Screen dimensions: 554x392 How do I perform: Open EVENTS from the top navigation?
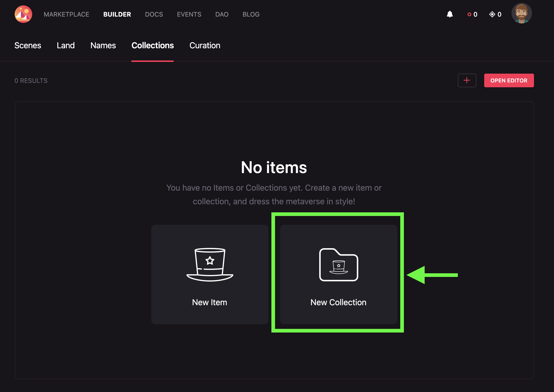point(189,14)
